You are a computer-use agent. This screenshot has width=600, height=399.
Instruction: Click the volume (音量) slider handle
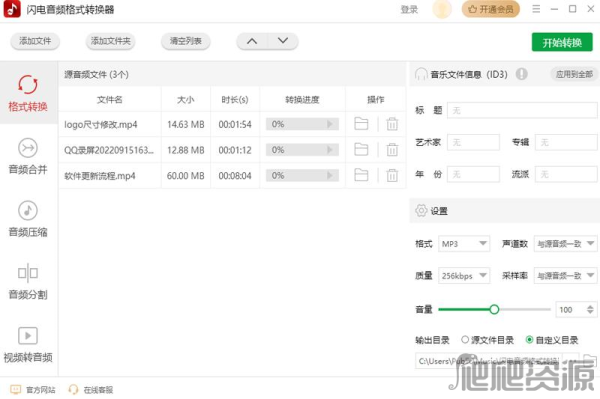point(494,309)
